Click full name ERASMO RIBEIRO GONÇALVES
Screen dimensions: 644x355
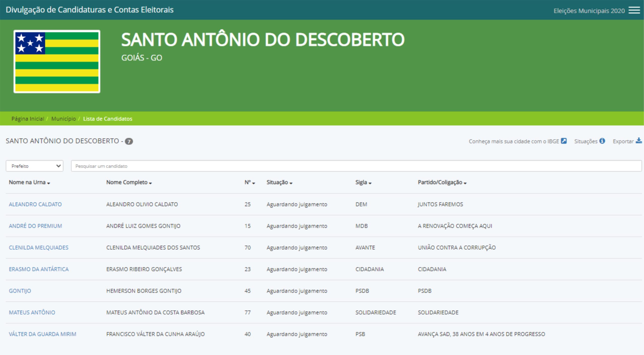(x=144, y=269)
